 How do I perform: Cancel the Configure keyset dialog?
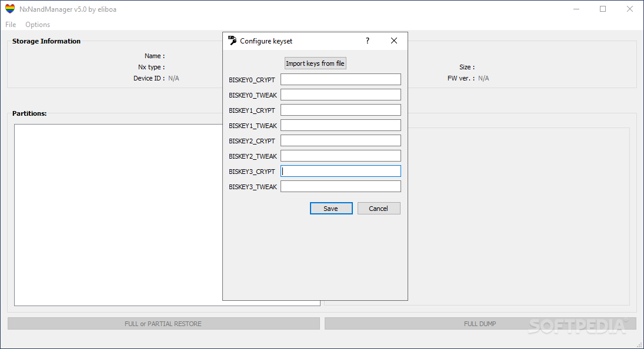[x=379, y=209]
